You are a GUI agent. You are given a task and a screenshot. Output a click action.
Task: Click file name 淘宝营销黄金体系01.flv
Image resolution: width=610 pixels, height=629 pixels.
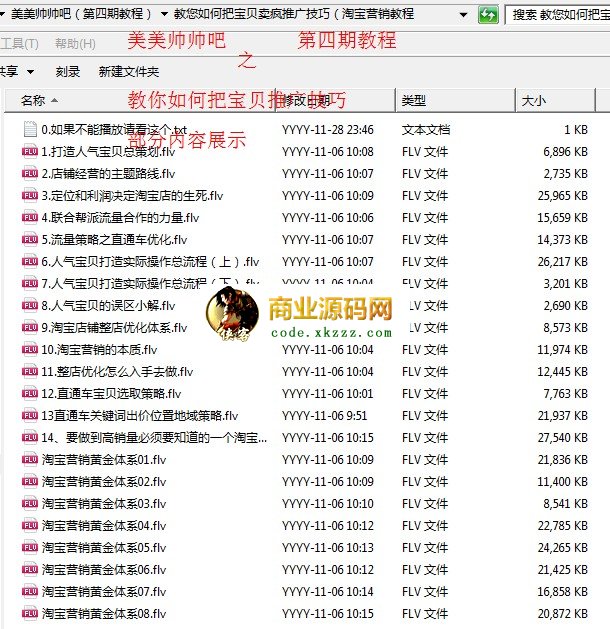pos(104,460)
